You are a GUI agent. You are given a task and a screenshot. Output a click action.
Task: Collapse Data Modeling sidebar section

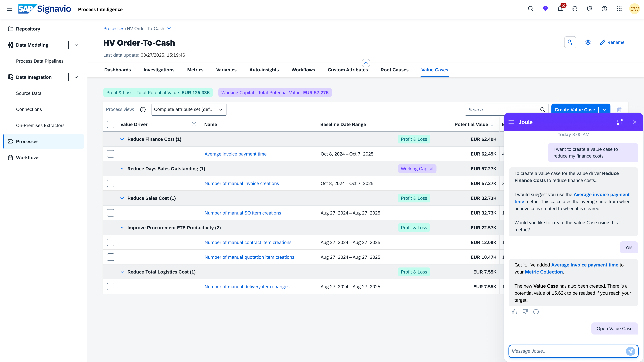point(76,45)
